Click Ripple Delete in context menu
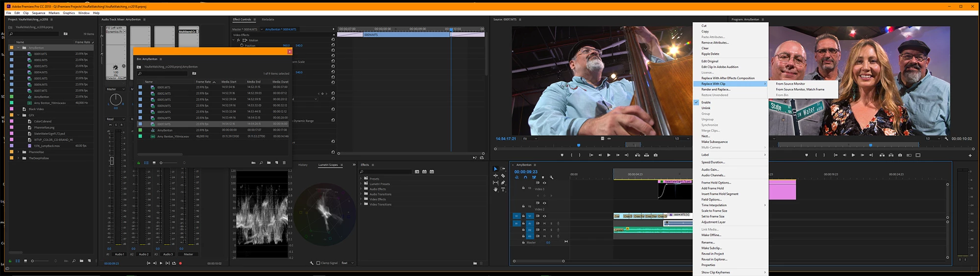Image resolution: width=980 pixels, height=276 pixels. pos(710,54)
